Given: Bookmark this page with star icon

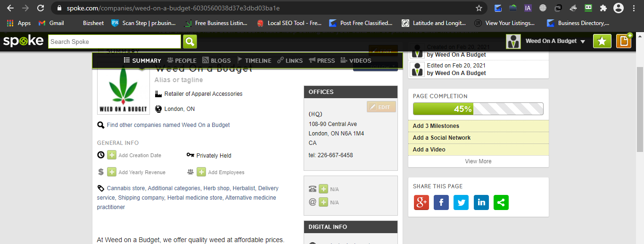Looking at the screenshot, I should click(x=479, y=8).
